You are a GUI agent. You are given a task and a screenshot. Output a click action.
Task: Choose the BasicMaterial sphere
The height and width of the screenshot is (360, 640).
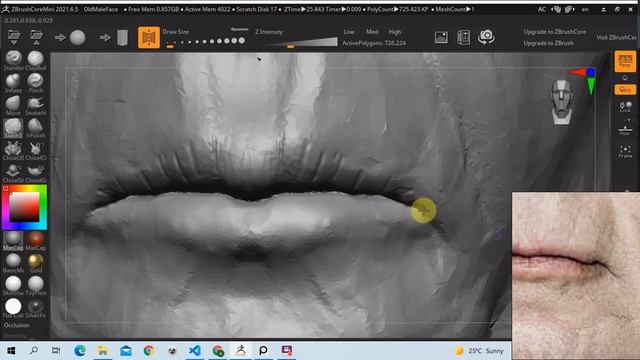point(13,263)
